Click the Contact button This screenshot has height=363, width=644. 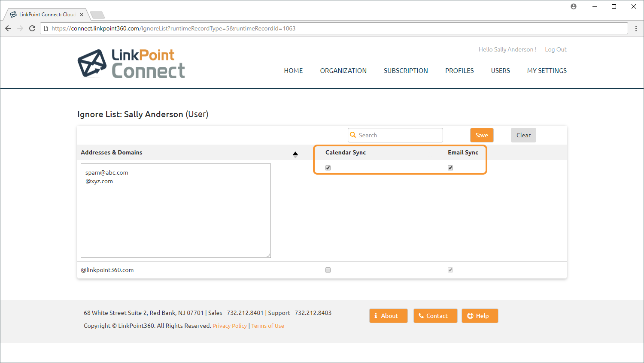[435, 316]
